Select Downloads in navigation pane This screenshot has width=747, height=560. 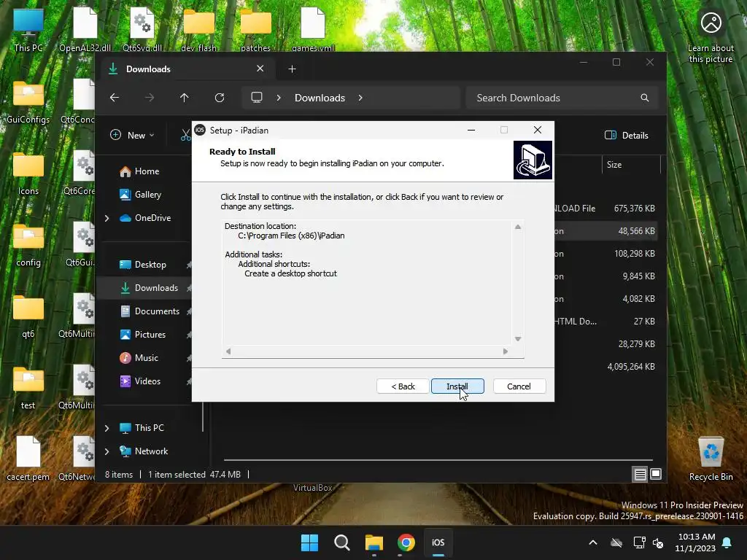pos(156,288)
